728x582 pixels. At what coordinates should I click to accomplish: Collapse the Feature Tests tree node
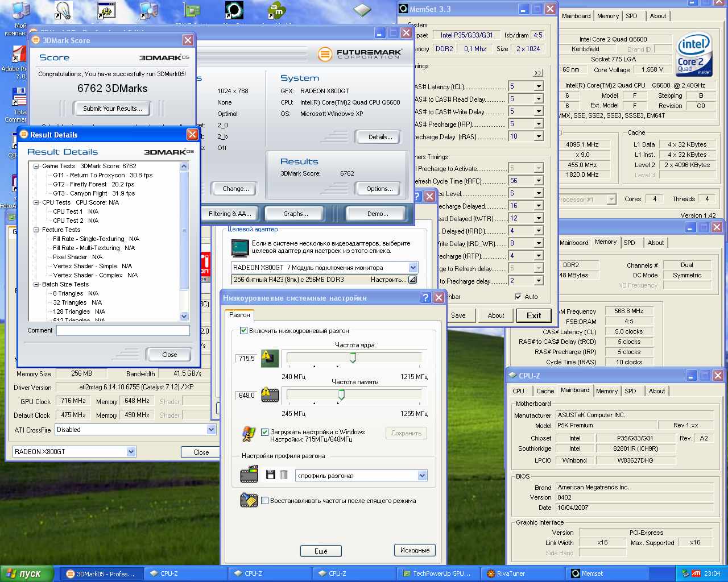(x=36, y=230)
